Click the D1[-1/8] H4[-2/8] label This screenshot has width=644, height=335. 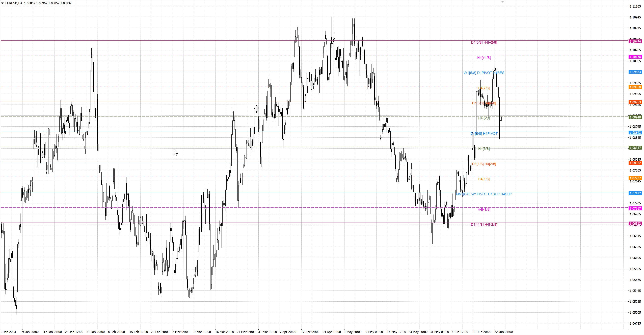pyautogui.click(x=484, y=224)
